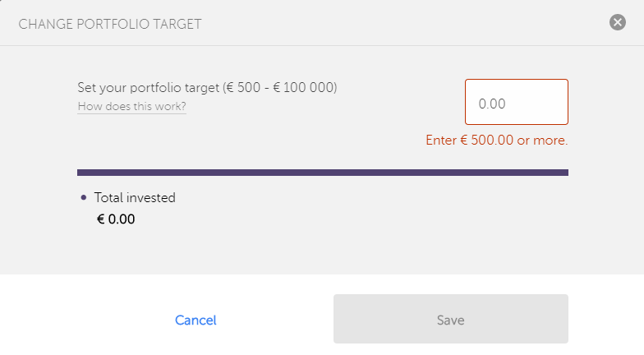
Task: Click the blue Cancel text
Action: [x=195, y=320]
